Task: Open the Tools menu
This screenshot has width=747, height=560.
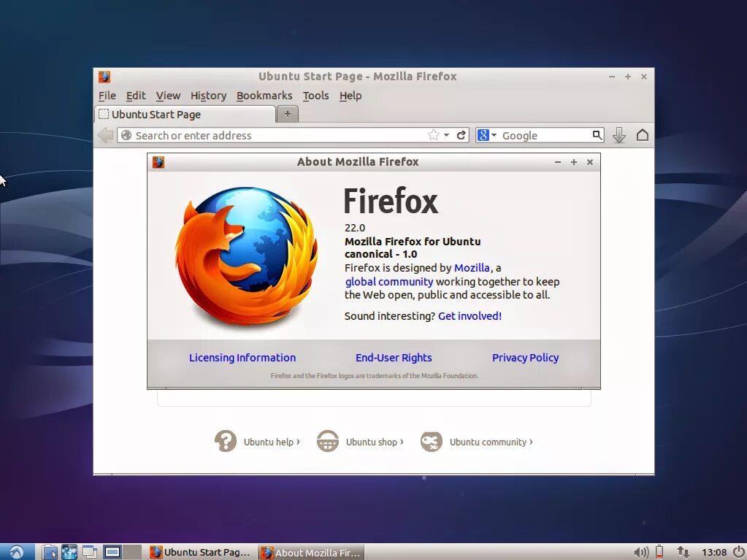Action: coord(316,96)
